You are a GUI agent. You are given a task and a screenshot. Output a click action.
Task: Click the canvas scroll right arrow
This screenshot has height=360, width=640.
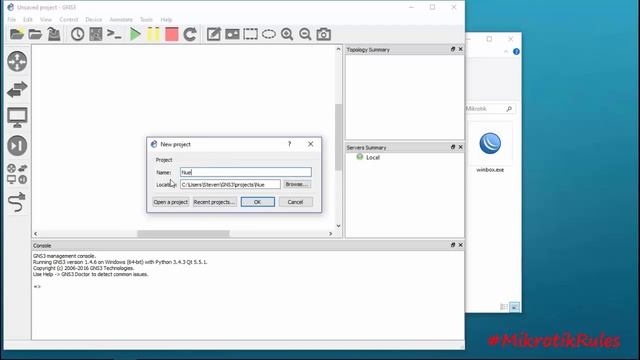331,234
